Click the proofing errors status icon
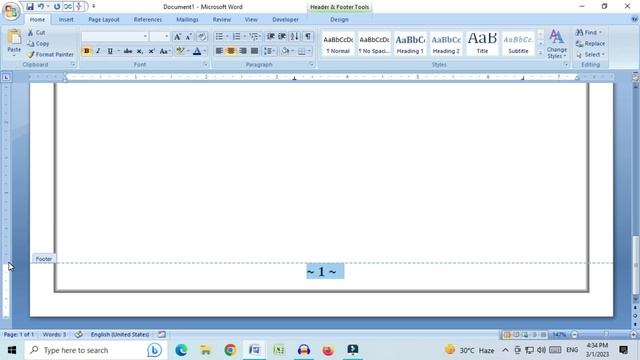This screenshot has width=640, height=360. [x=78, y=334]
